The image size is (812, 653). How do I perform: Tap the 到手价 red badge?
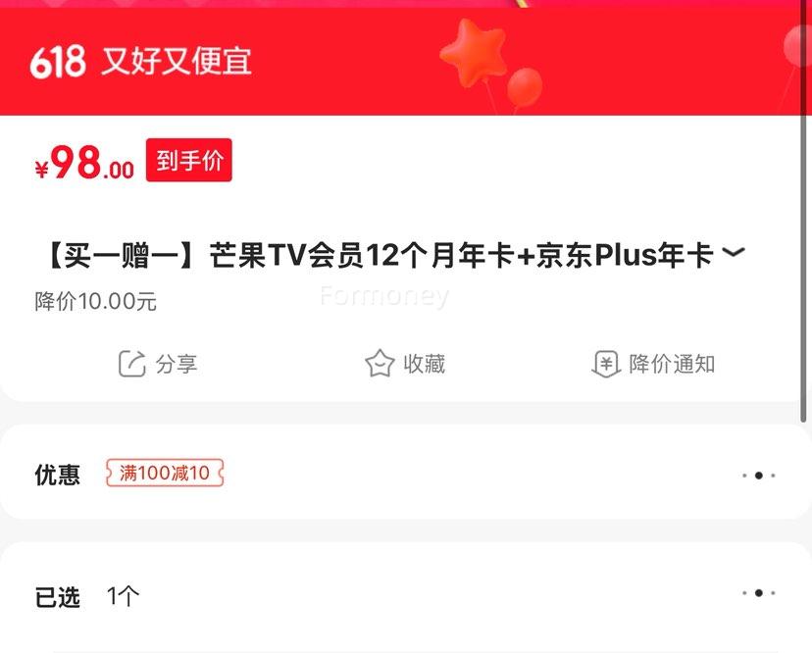(x=189, y=160)
